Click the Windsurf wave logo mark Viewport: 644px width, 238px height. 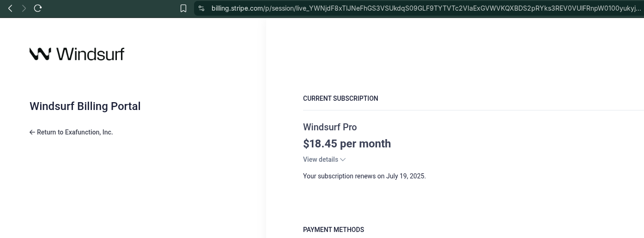point(40,54)
